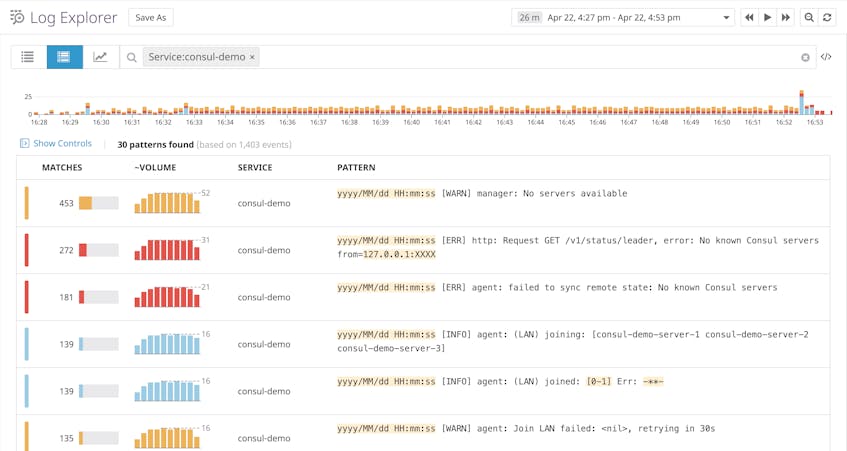Switch to the log list view

coord(28,57)
